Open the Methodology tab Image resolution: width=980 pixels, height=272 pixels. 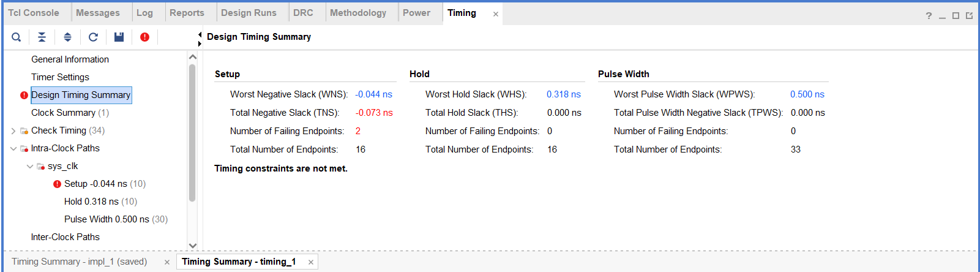[x=357, y=13]
